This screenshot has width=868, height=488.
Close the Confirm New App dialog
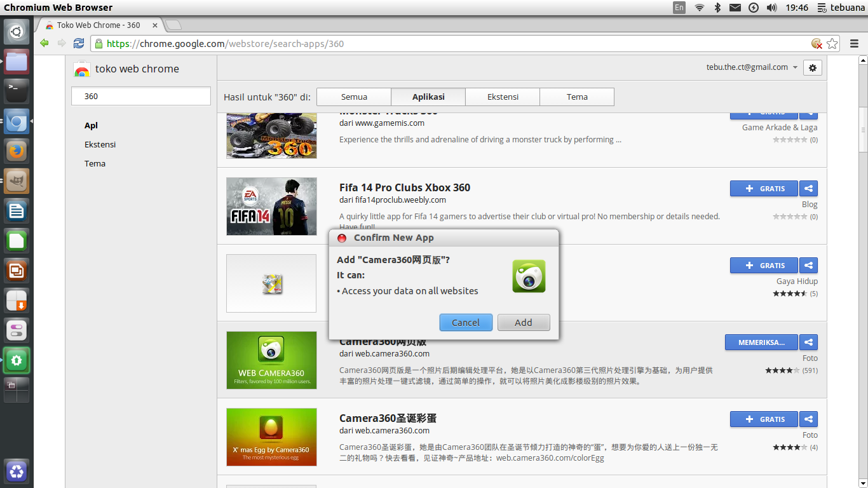342,238
